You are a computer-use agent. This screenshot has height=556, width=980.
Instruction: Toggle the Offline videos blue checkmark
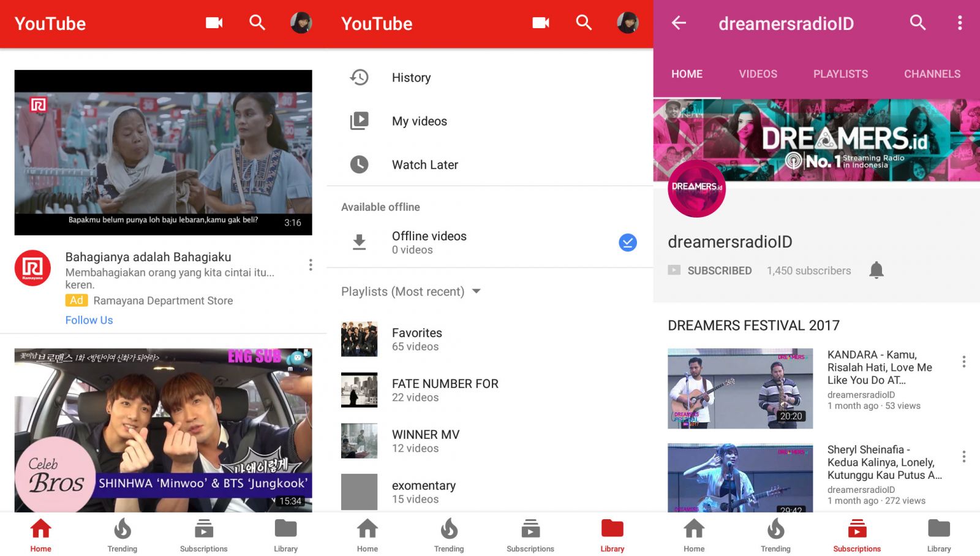pos(628,243)
